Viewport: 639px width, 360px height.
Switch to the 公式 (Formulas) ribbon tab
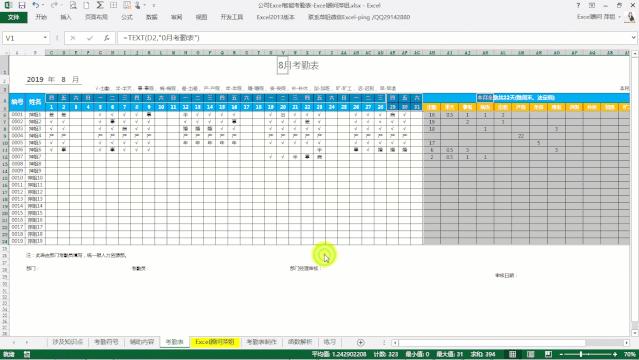click(127, 17)
